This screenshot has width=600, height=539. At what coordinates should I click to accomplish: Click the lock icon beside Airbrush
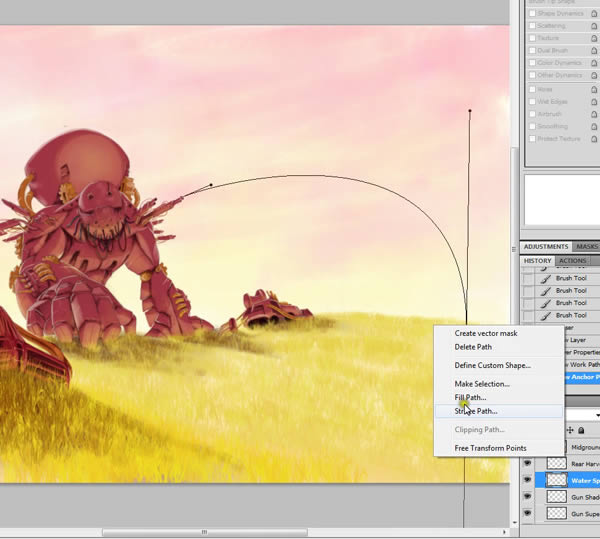594,114
